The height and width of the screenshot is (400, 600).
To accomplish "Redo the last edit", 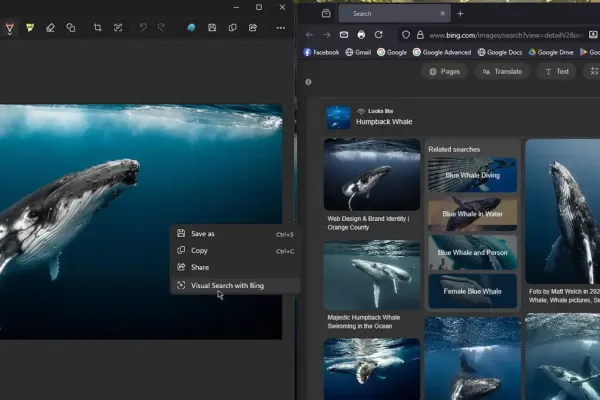I will tap(161, 28).
